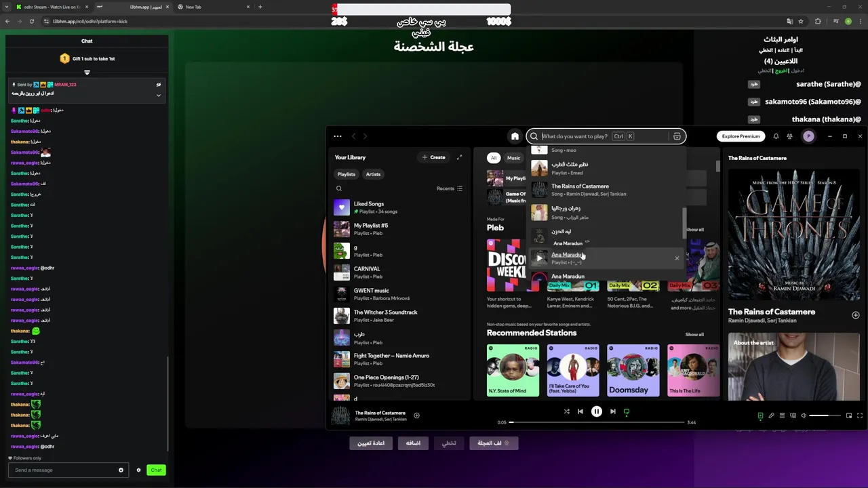
Task: Select The Rains of Castamere search result
Action: (607, 190)
